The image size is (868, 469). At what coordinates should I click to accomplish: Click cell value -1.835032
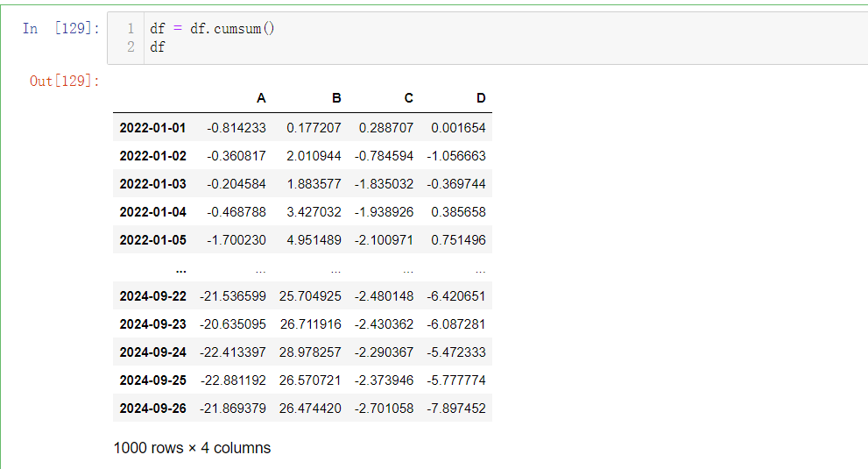point(385,184)
